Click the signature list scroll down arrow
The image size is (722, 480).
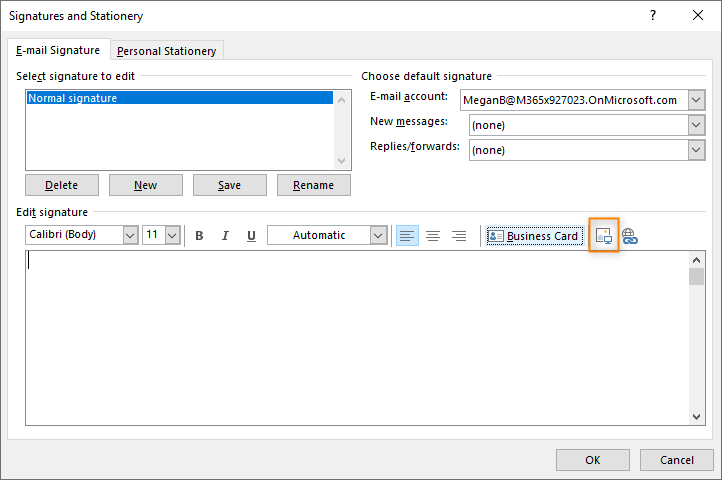[x=341, y=160]
